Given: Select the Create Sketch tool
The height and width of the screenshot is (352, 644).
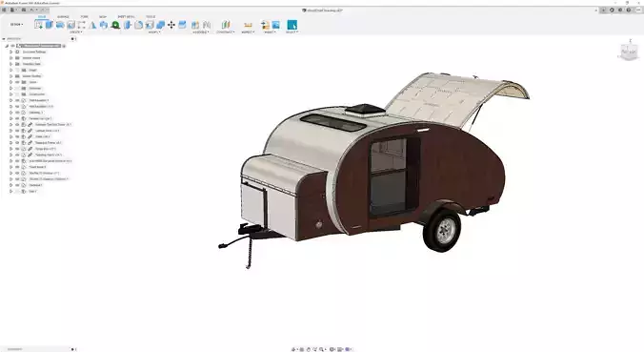Looking at the screenshot, I should tap(39, 25).
